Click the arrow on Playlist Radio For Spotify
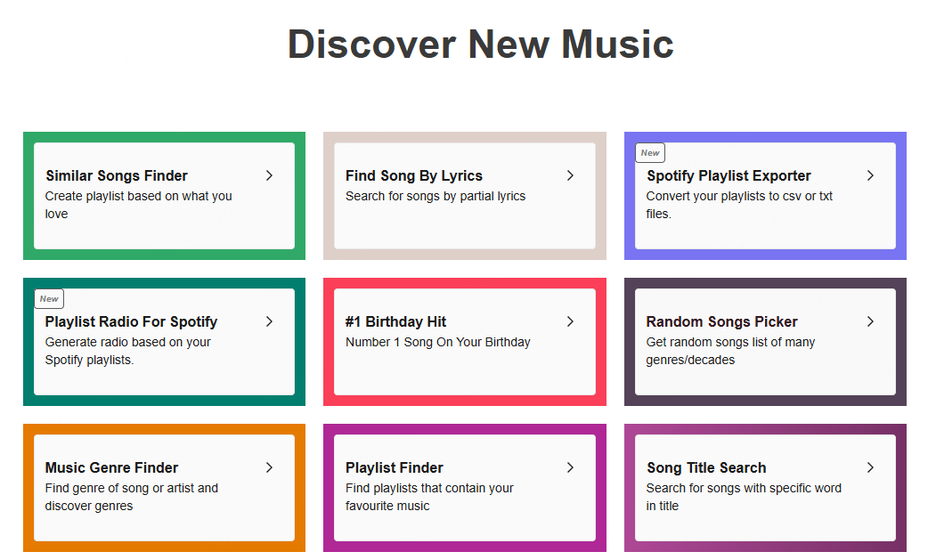928x560 pixels. click(269, 321)
